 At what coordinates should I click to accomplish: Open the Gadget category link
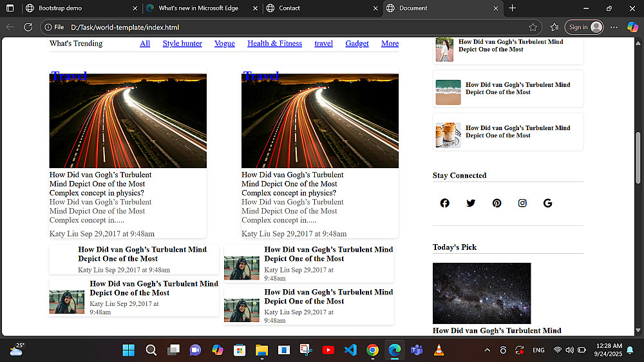click(357, 44)
